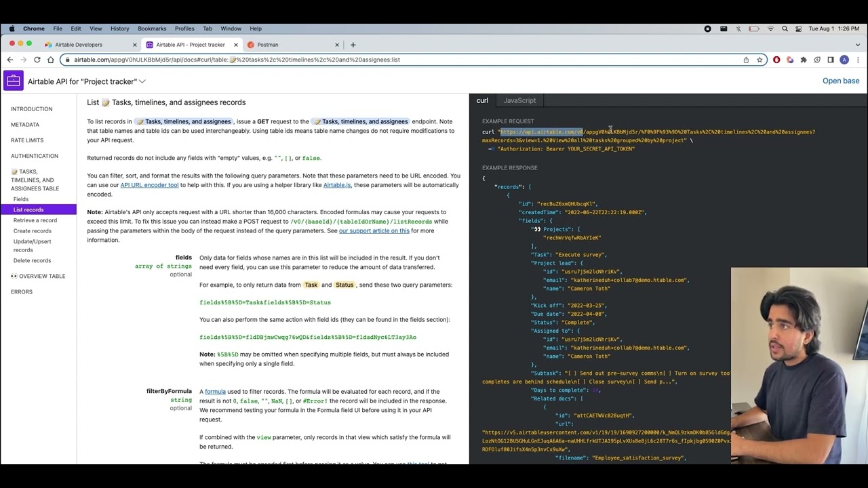Click the browser forward arrow
This screenshot has height=488, width=868.
click(24, 60)
